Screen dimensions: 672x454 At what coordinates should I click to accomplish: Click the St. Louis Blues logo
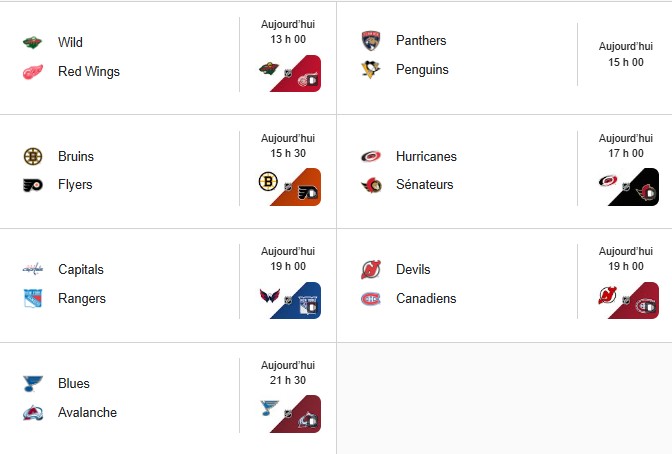coord(33,383)
